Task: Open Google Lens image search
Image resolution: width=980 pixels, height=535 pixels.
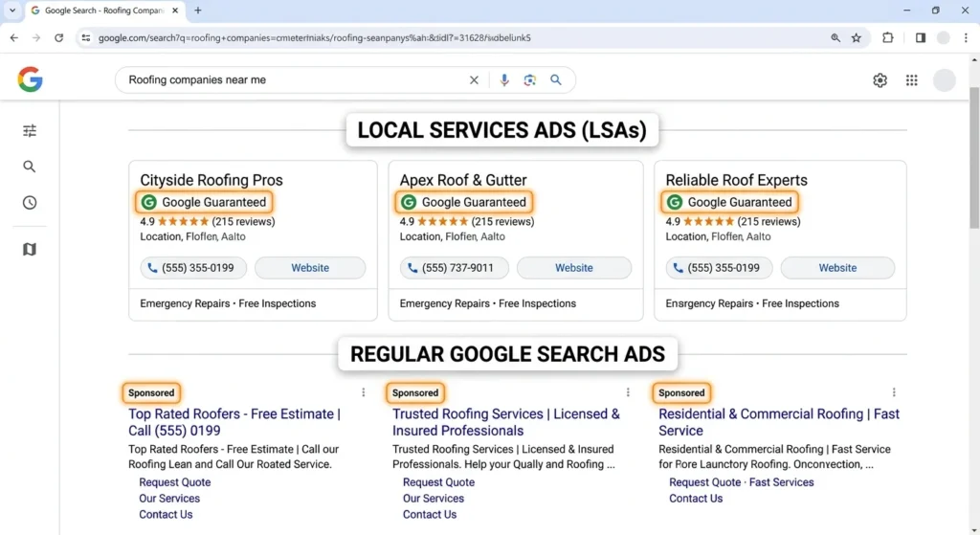Action: [530, 80]
